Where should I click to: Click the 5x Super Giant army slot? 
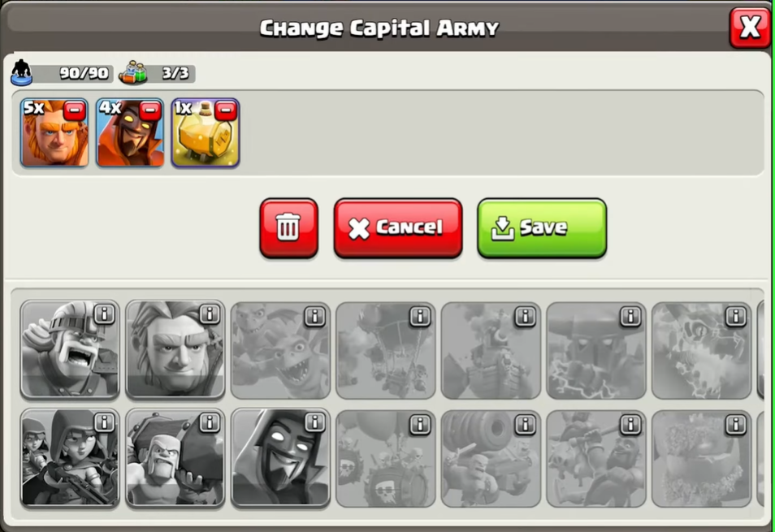coord(54,133)
